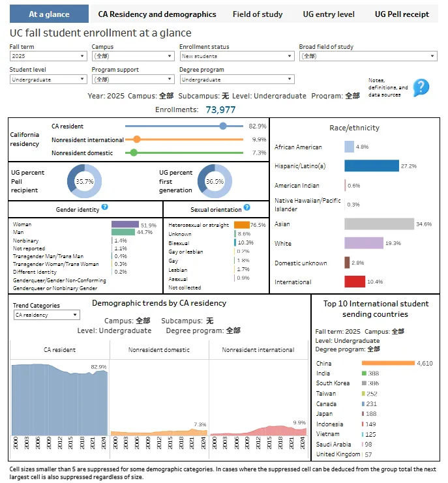The height and width of the screenshot is (483, 448).
Task: Switch to CA Residency and demographics tab
Action: 157,14
